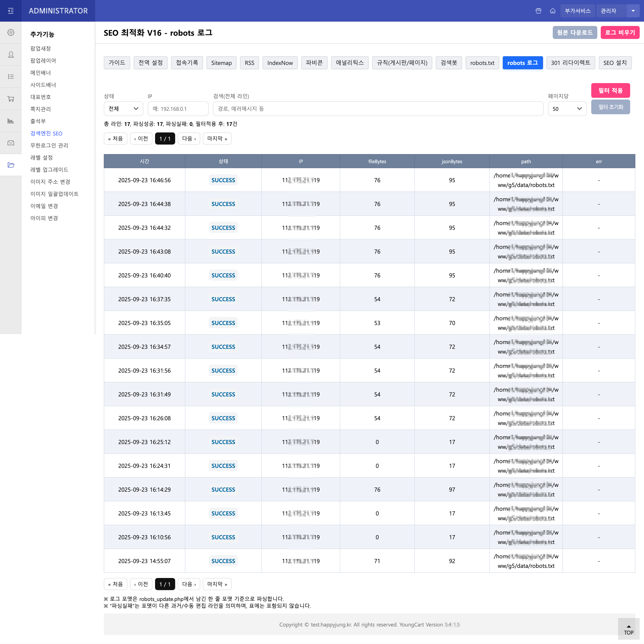Image resolution: width=644 pixels, height=644 pixels.
Task: Open the shop storefront header icon
Action: point(538,11)
